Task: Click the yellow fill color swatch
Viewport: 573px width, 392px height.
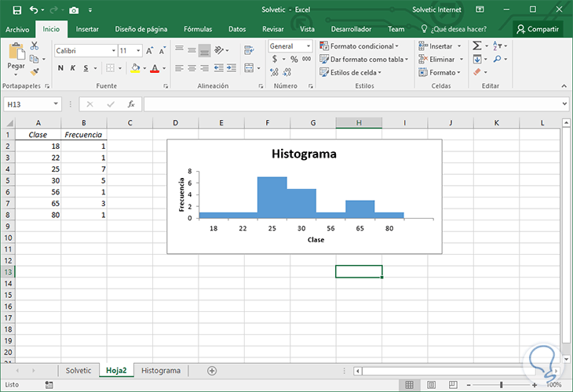Action: click(135, 69)
